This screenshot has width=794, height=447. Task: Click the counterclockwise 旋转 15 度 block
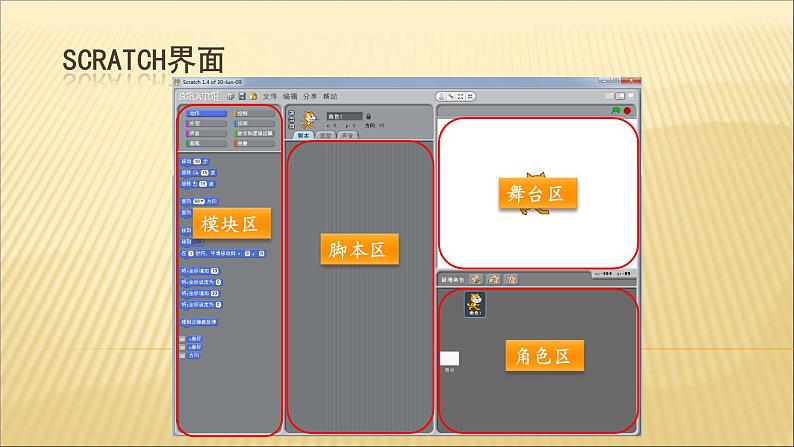[x=198, y=184]
